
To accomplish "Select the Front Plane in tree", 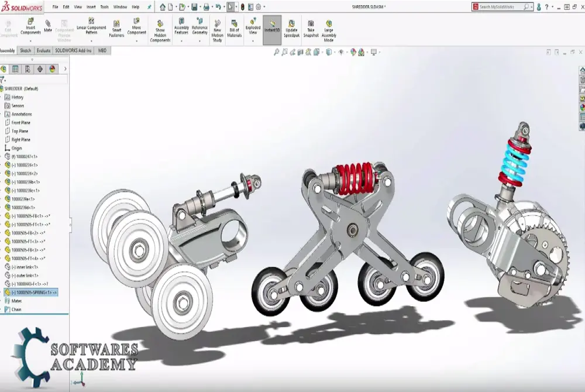I will [21, 123].
